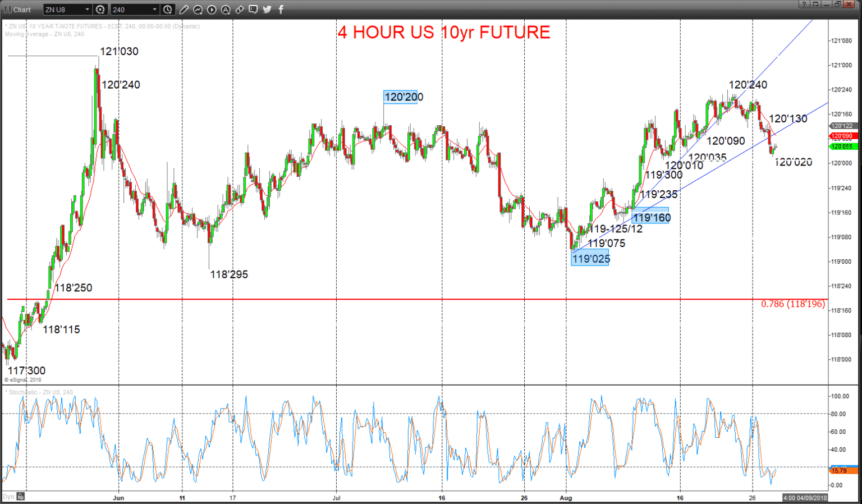Click the 0.786 (118'196) Fibonacci label
This screenshot has width=862, height=504.
[792, 304]
